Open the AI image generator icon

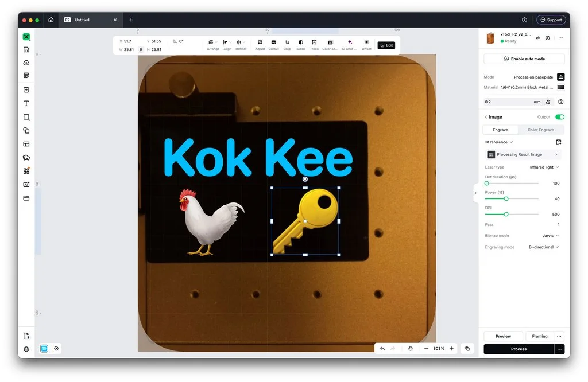[26, 184]
